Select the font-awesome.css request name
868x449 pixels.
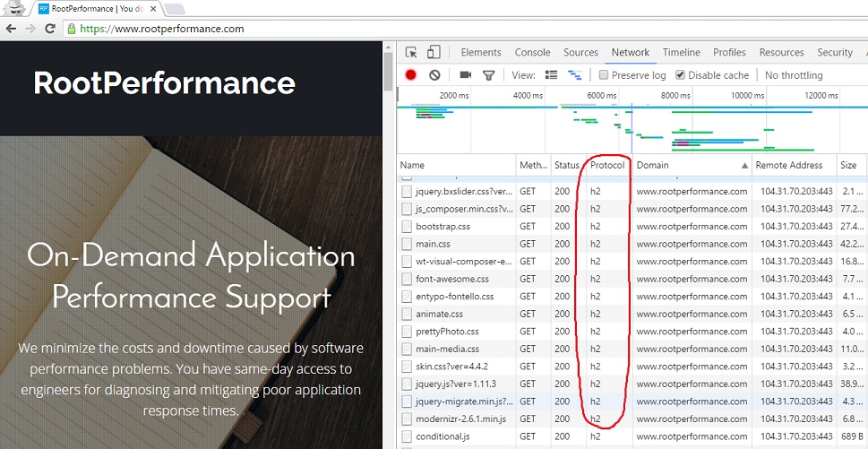tap(452, 279)
